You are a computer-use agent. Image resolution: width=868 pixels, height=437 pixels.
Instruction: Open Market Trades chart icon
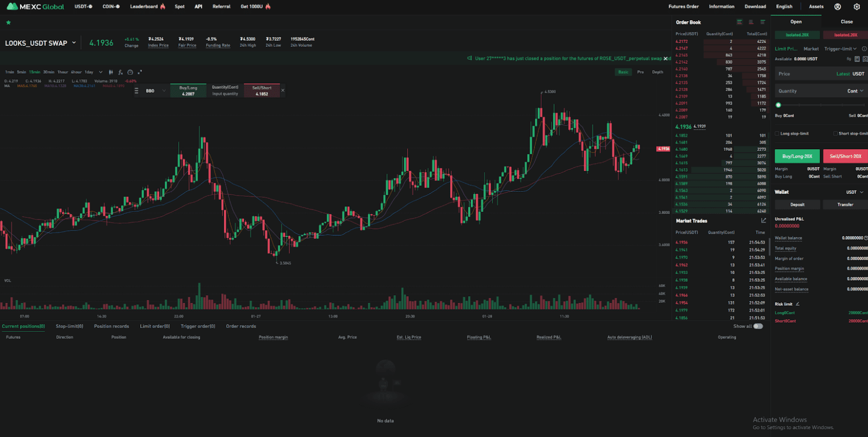point(764,221)
